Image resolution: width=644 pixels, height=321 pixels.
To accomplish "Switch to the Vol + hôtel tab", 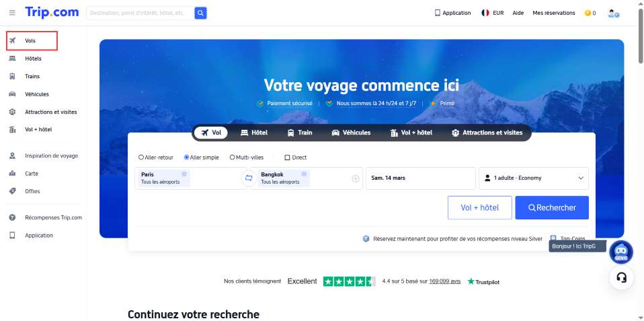I will 411,133.
